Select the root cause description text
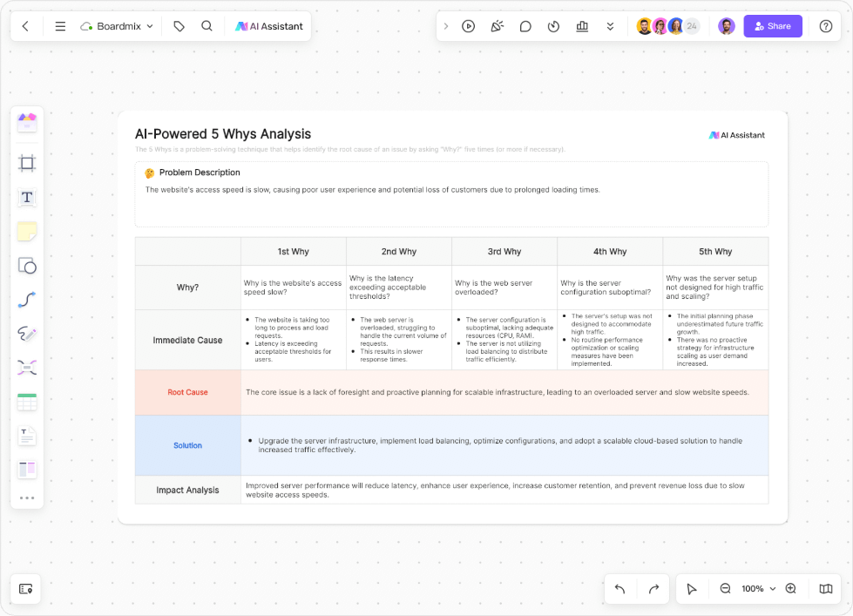The height and width of the screenshot is (616, 853). tap(498, 392)
